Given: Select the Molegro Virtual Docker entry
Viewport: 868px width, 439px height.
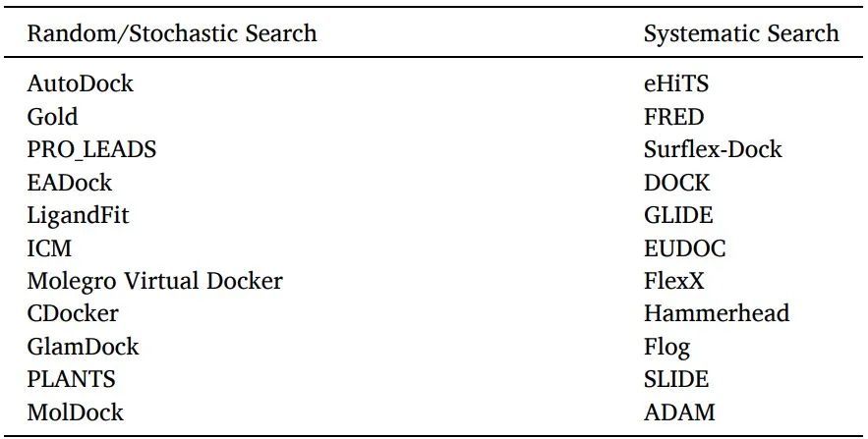Looking at the screenshot, I should 154,281.
